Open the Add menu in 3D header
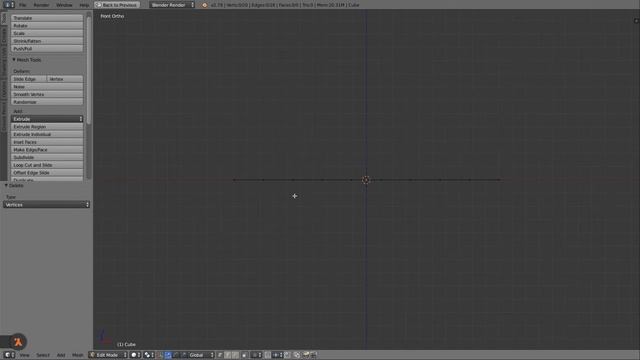 point(61,355)
